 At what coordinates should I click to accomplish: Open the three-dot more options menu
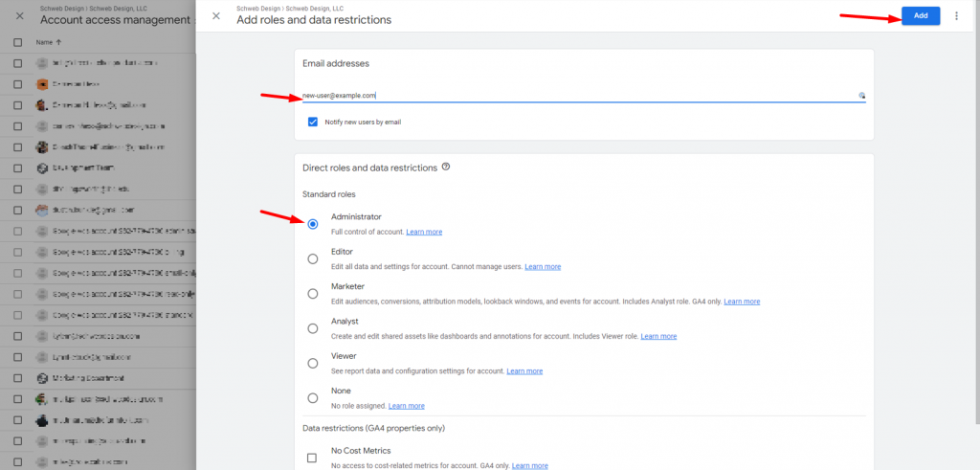[x=956, y=16]
